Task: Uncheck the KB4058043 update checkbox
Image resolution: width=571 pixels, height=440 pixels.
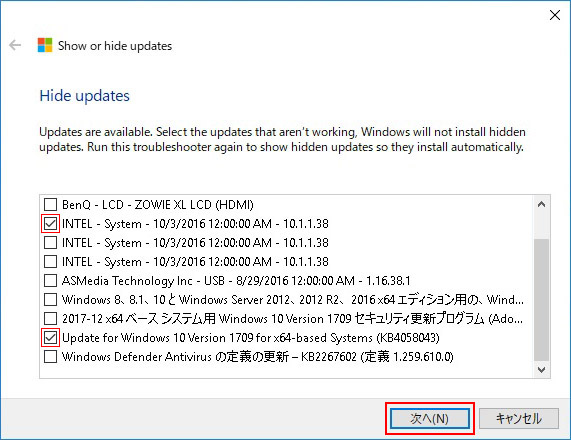Action: [x=50, y=338]
